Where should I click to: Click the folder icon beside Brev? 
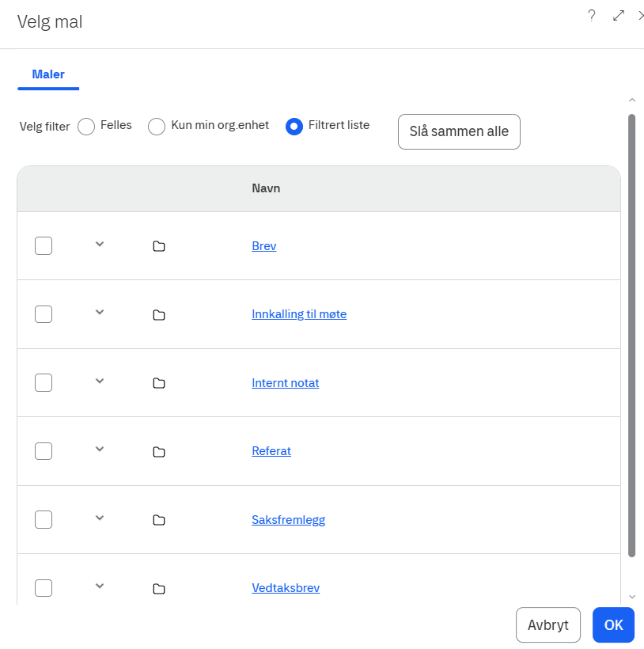[x=159, y=246]
